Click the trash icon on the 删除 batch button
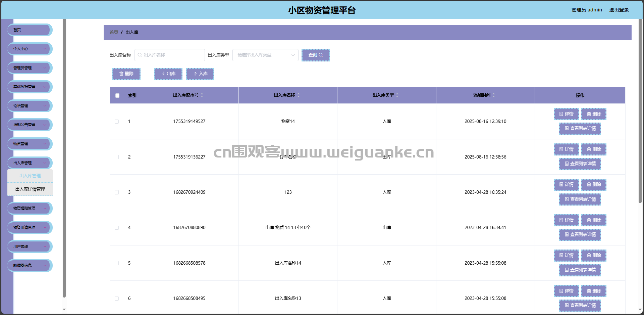This screenshot has height=315, width=644. coord(121,74)
